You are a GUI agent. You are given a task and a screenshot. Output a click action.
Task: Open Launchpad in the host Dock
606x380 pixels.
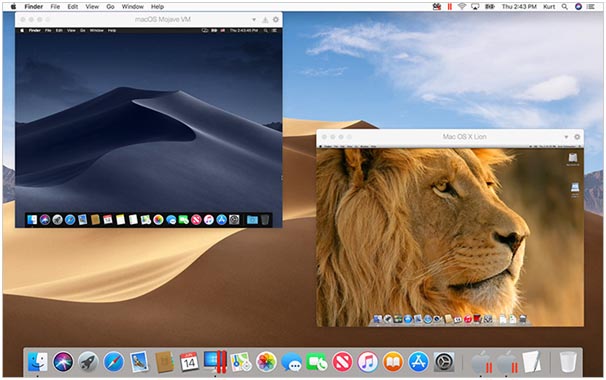point(88,362)
